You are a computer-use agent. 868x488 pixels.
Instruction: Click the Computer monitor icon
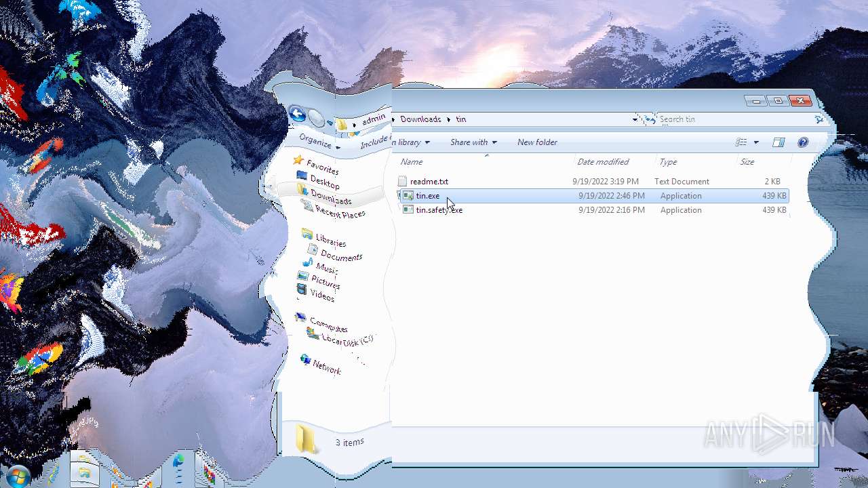pos(300,317)
